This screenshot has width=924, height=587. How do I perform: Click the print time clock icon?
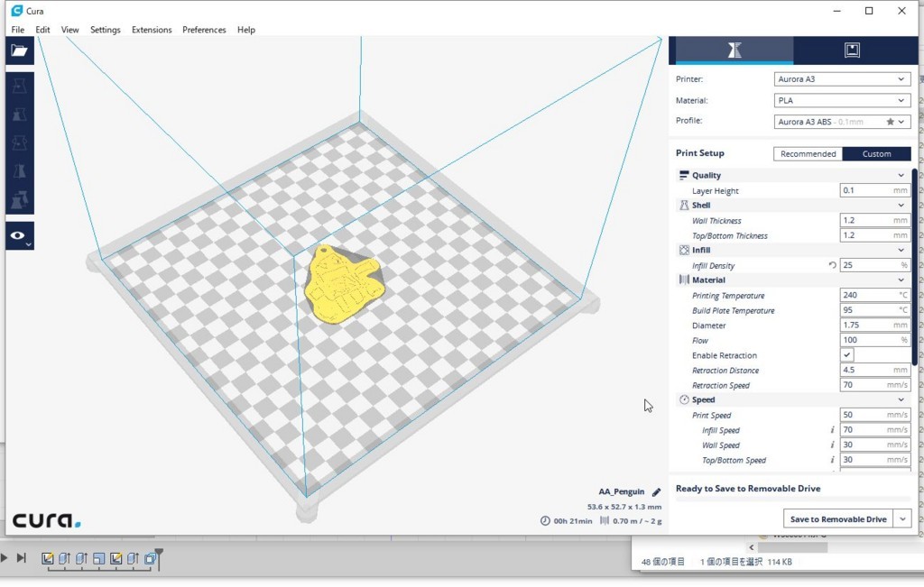[545, 521]
